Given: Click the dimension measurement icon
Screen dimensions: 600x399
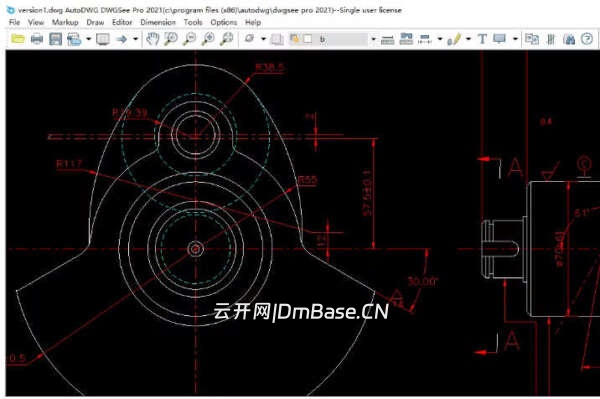Looking at the screenshot, I should (x=425, y=39).
